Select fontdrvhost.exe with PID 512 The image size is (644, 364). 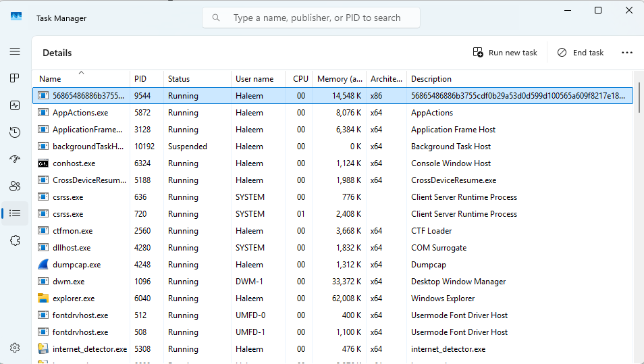[80, 315]
